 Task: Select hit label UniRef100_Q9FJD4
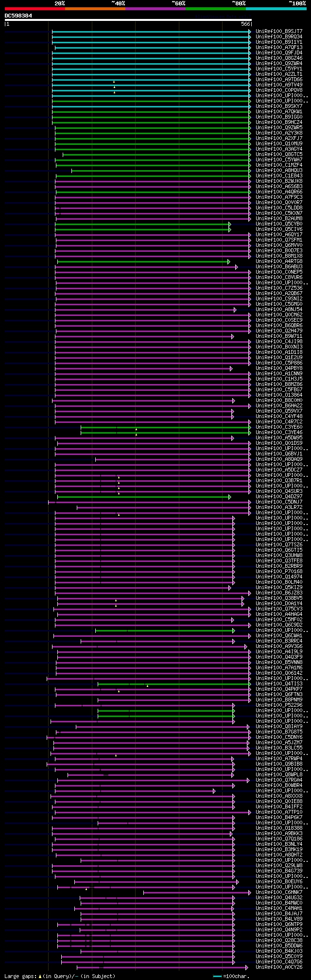coord(279,53)
